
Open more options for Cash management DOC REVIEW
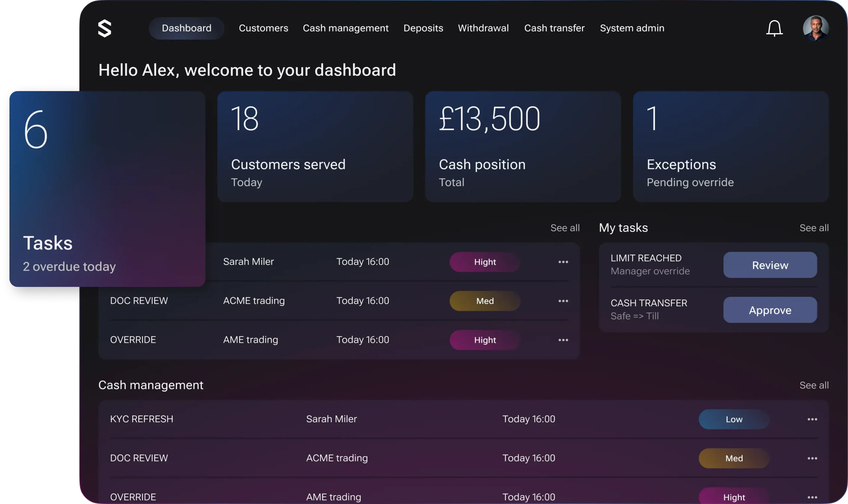point(812,458)
